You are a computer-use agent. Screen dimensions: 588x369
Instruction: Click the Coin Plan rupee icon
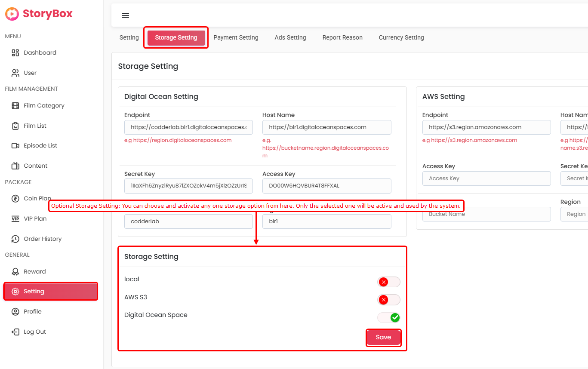[x=15, y=199]
